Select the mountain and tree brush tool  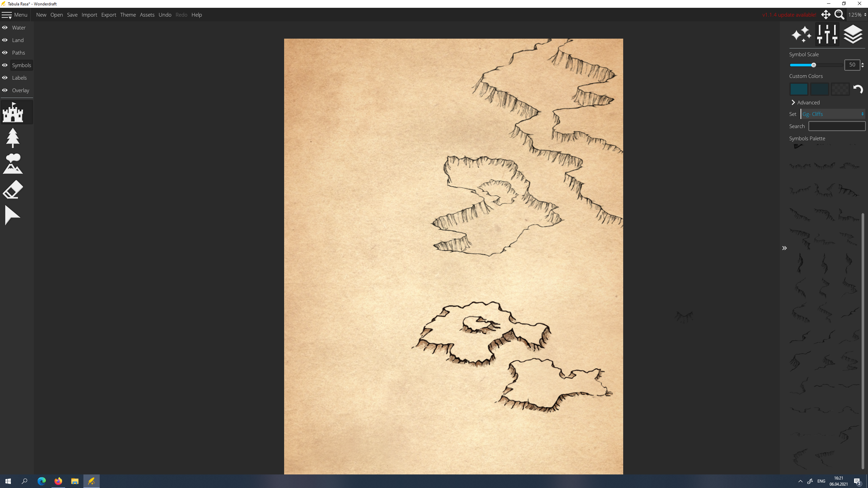(x=13, y=164)
